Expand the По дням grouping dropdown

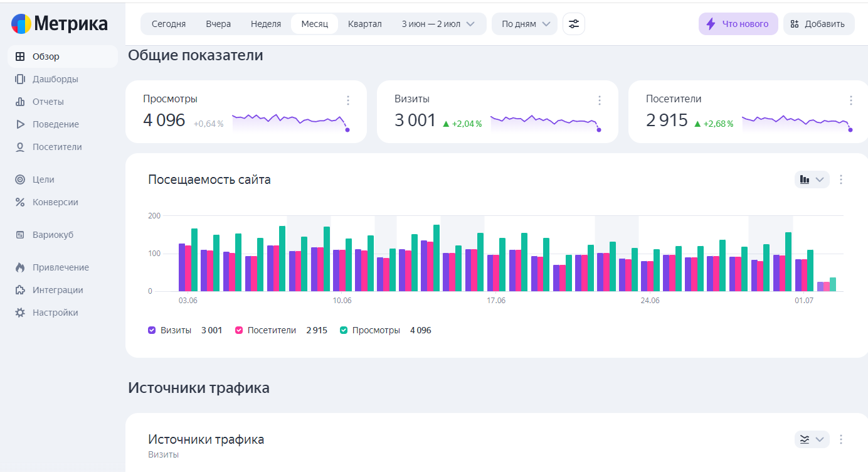pyautogui.click(x=524, y=23)
